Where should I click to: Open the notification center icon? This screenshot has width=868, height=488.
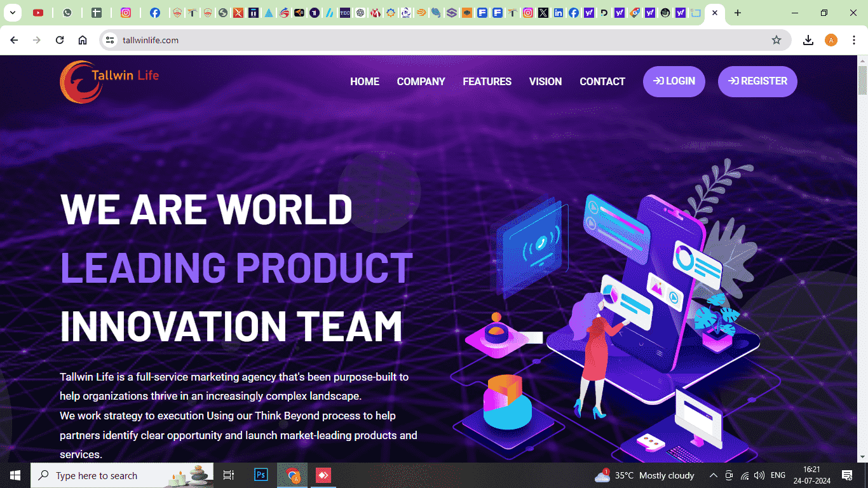click(x=846, y=475)
